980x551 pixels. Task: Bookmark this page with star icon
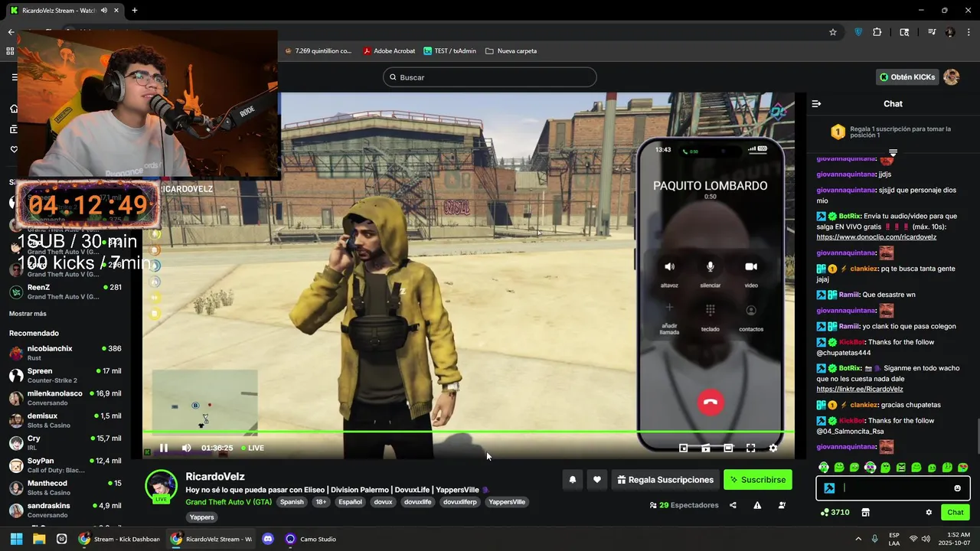click(833, 32)
